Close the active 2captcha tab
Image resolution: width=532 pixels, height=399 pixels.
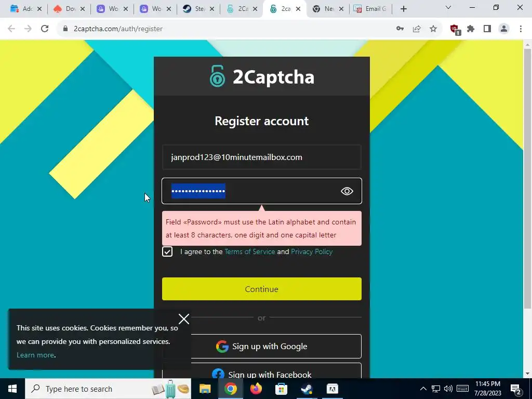coord(298,9)
